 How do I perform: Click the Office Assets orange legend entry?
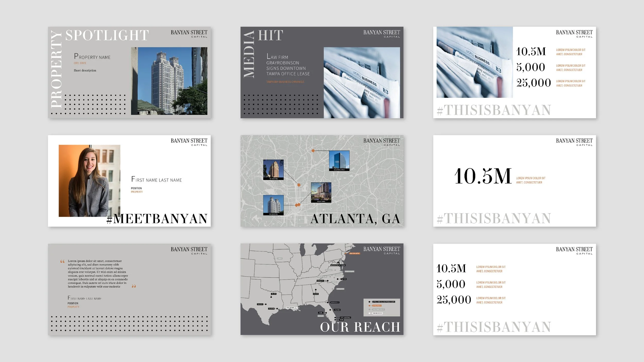click(377, 306)
